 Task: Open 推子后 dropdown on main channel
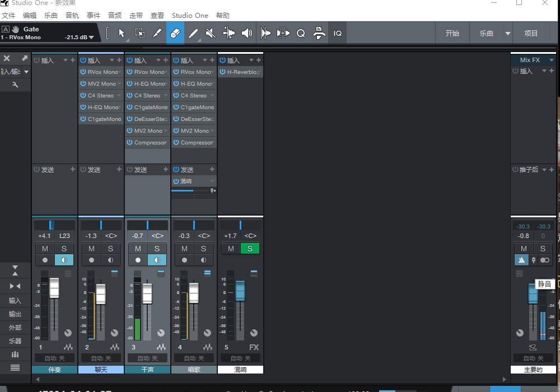click(x=544, y=170)
